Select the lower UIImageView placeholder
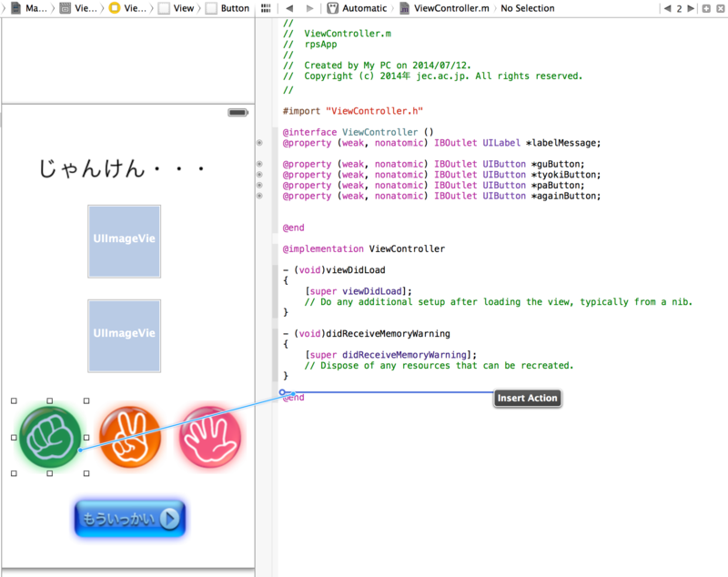Viewport: 728px width, 577px height. 125,336
